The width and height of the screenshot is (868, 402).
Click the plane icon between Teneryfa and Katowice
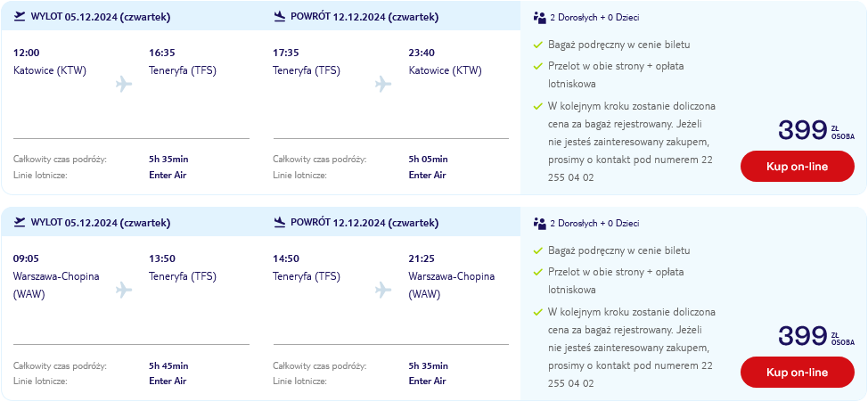[x=383, y=84]
